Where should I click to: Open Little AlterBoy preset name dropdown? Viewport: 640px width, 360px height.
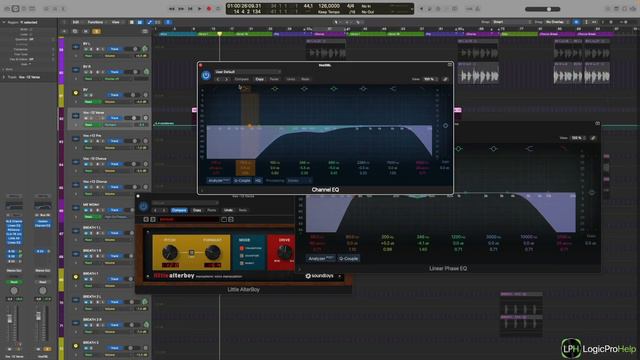coord(185,202)
